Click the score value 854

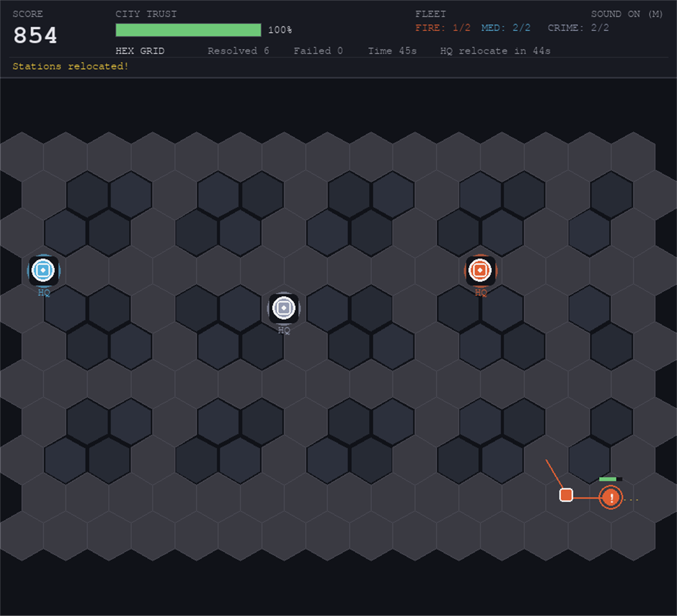[x=35, y=35]
